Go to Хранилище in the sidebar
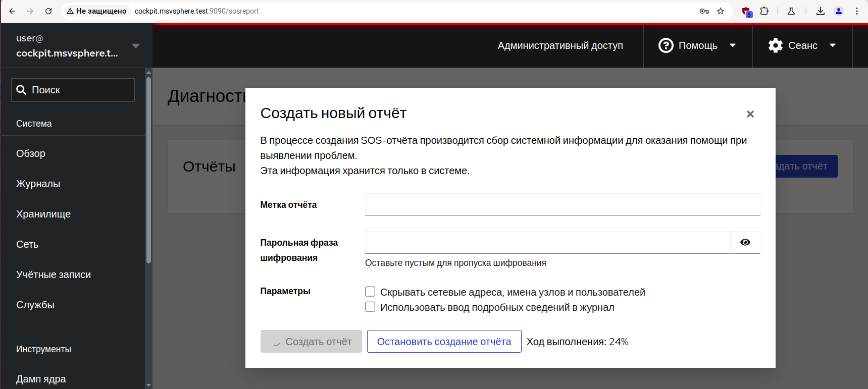The image size is (868, 389). coord(43,214)
